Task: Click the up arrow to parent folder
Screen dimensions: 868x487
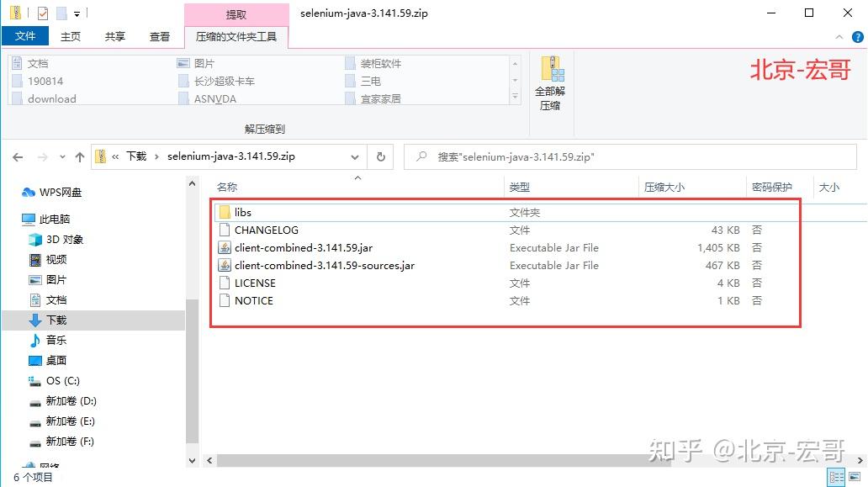Action: pos(79,156)
